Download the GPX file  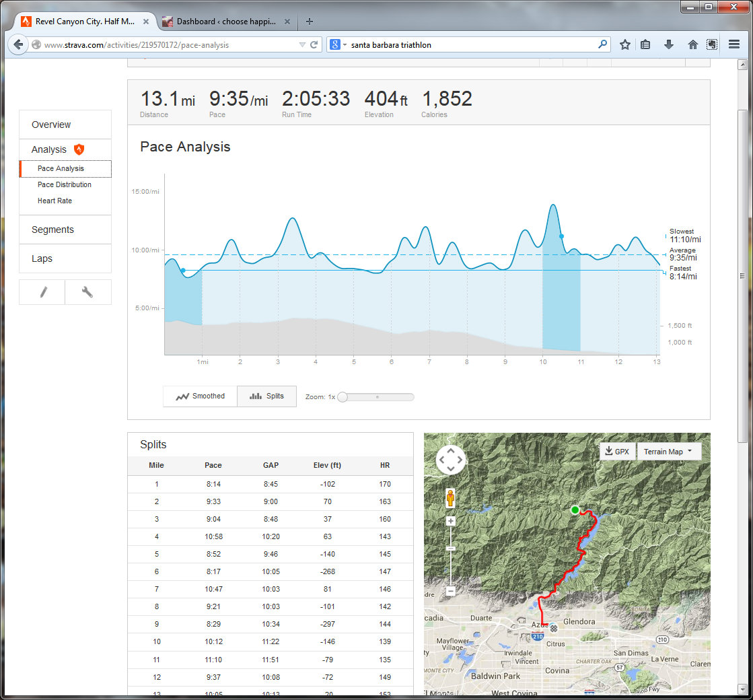(x=617, y=452)
